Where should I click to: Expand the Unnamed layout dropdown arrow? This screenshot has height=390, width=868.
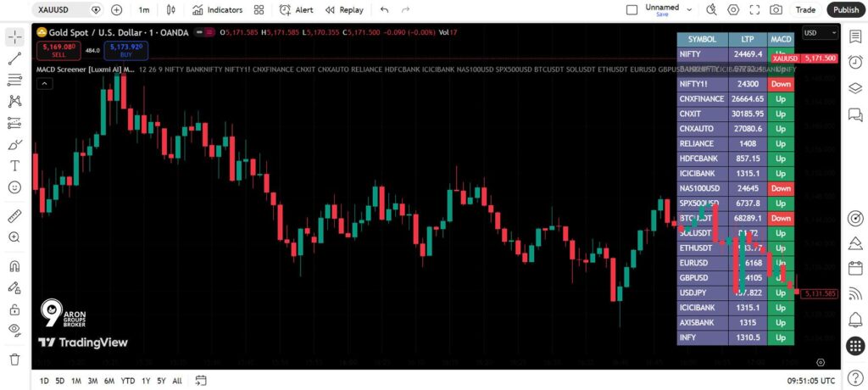point(689,9)
